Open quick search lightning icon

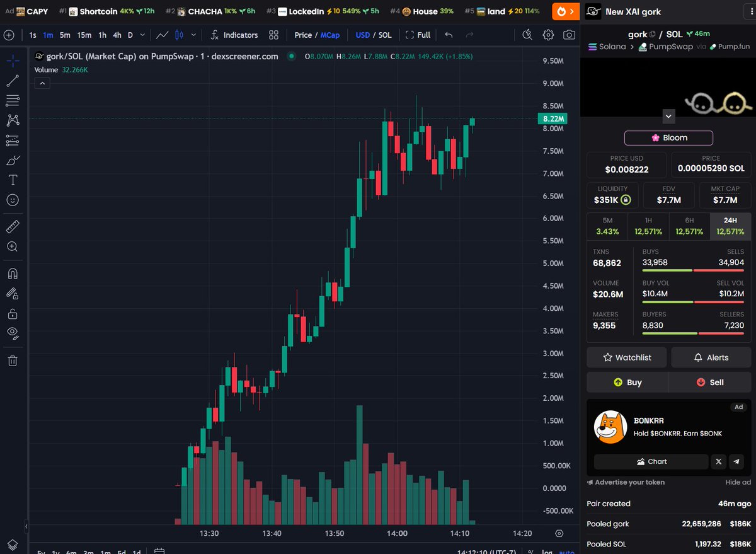pos(527,35)
